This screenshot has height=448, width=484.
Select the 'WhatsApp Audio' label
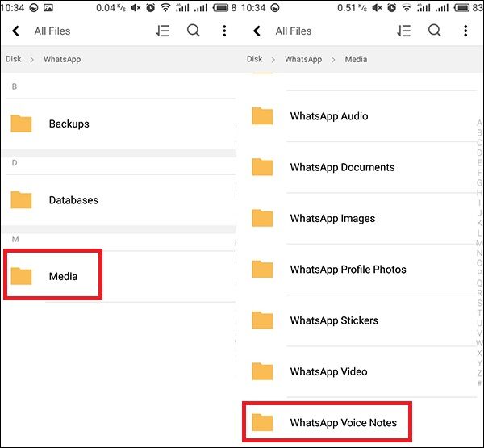pos(329,116)
